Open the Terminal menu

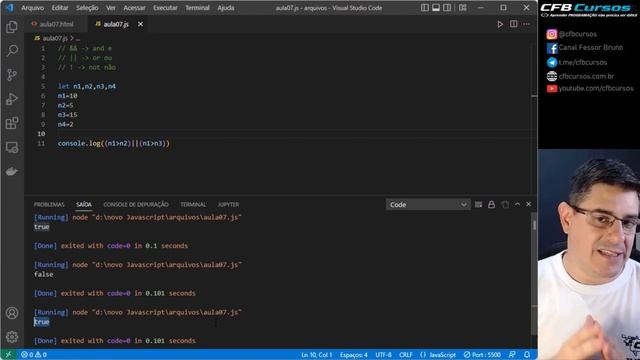[x=197, y=8]
